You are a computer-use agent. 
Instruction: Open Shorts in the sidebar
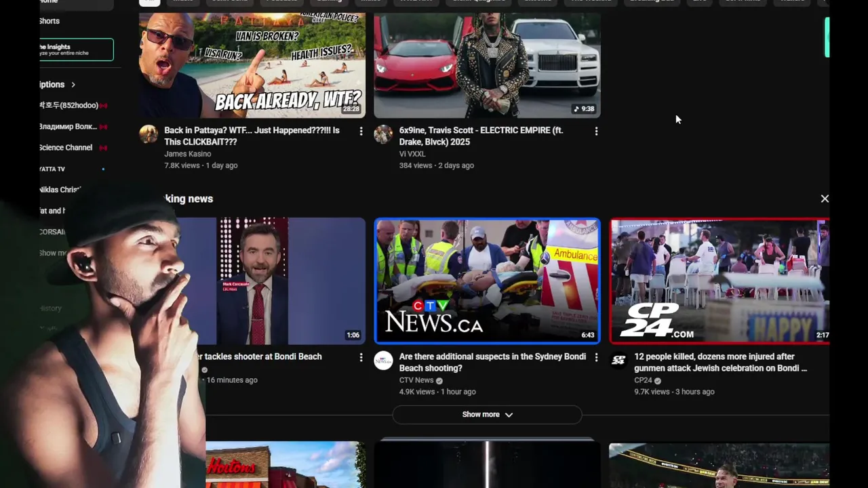pos(50,21)
